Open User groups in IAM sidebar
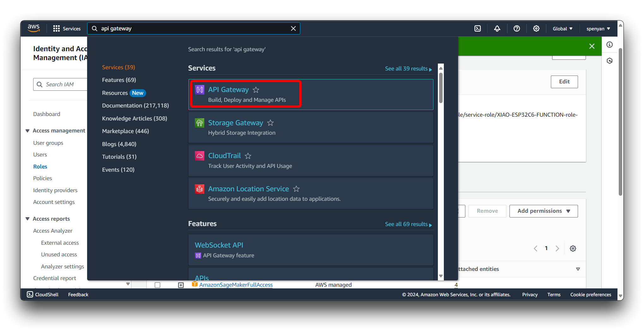This screenshot has width=644, height=331. coord(48,143)
